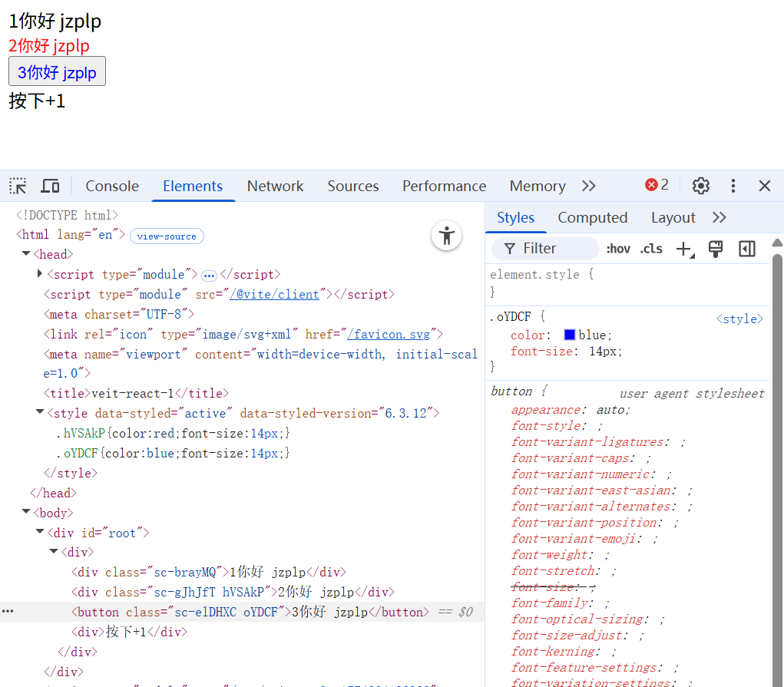Viewport: 784px width, 687px height.
Task: Open the /@vite/client source link
Action: coord(274,294)
